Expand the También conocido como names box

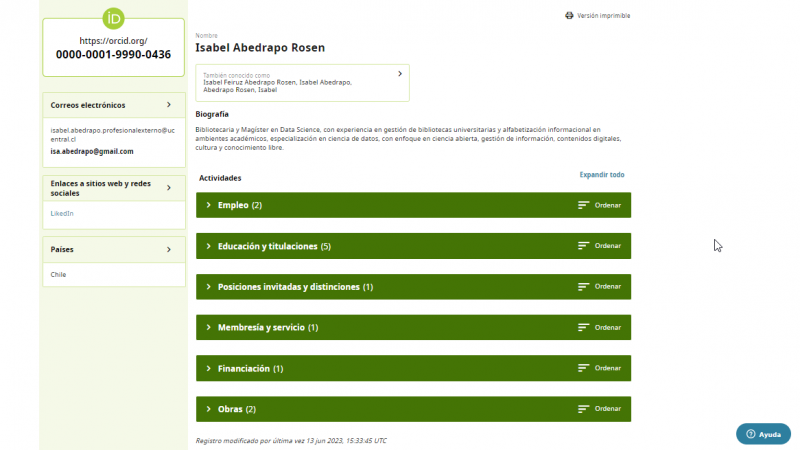(x=400, y=74)
